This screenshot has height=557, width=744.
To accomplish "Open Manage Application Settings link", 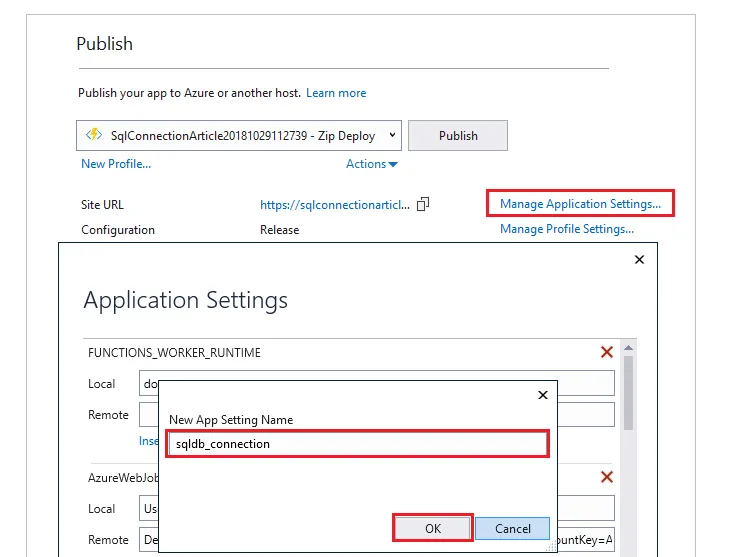I will (x=580, y=204).
